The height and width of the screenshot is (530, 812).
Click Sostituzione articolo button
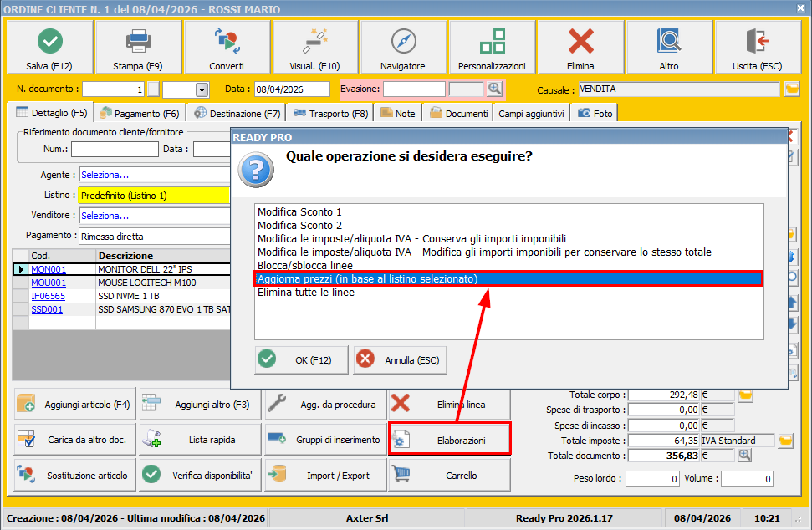pyautogui.click(x=75, y=475)
